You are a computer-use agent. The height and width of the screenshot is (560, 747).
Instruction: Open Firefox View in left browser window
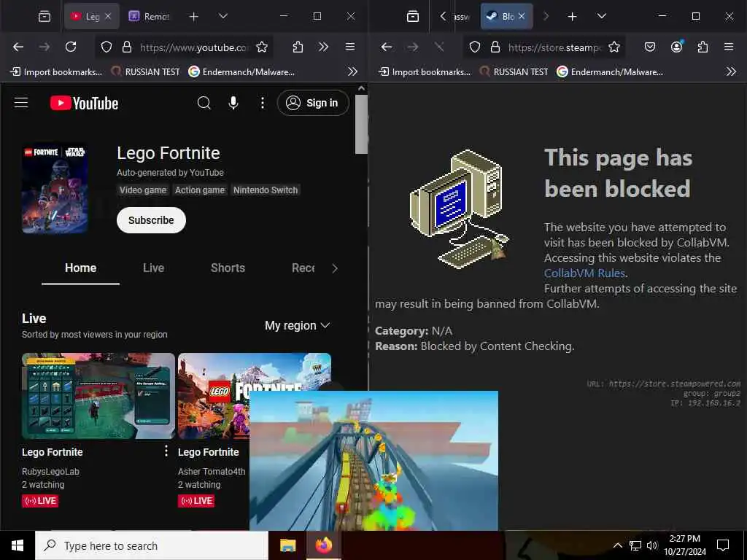coord(44,17)
